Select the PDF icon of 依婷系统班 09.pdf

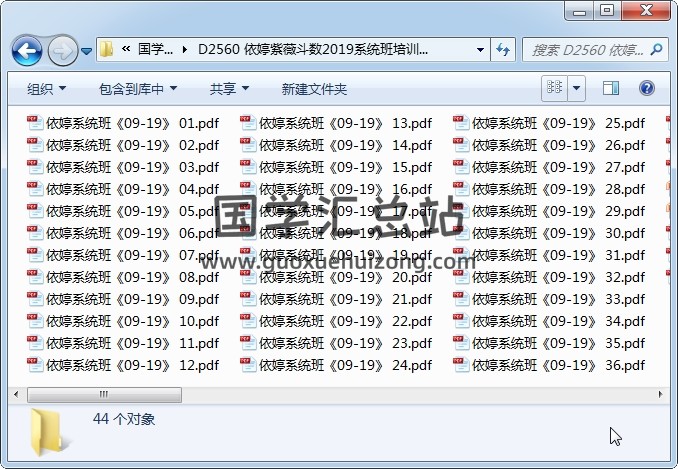tap(35, 299)
